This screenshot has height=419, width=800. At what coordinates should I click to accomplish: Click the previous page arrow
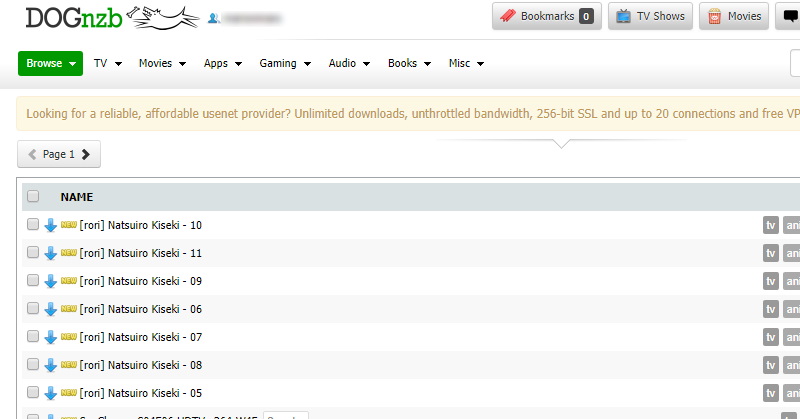33,155
